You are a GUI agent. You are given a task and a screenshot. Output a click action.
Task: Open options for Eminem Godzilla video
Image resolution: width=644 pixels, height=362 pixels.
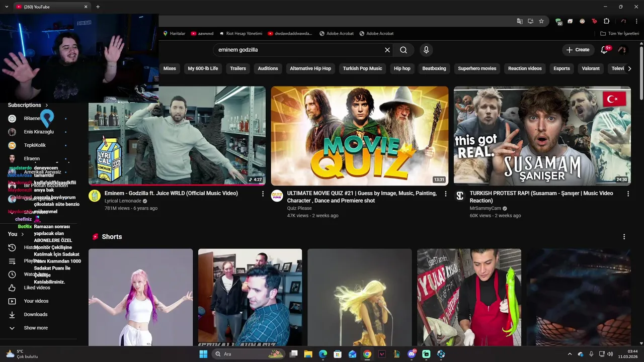[263, 194]
